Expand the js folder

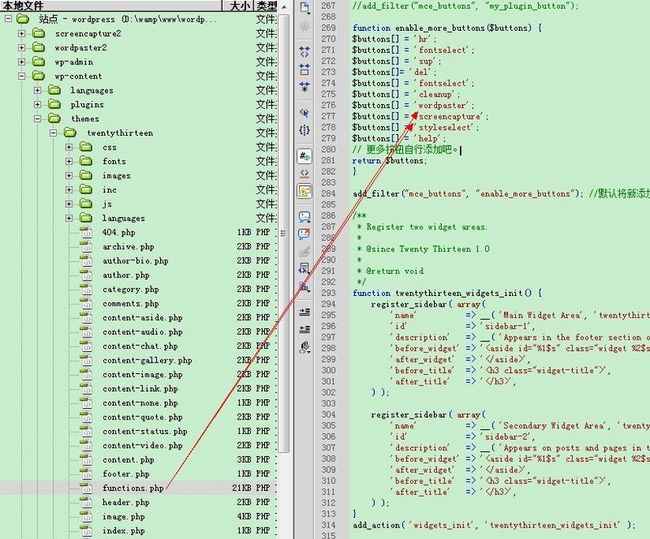click(x=69, y=204)
